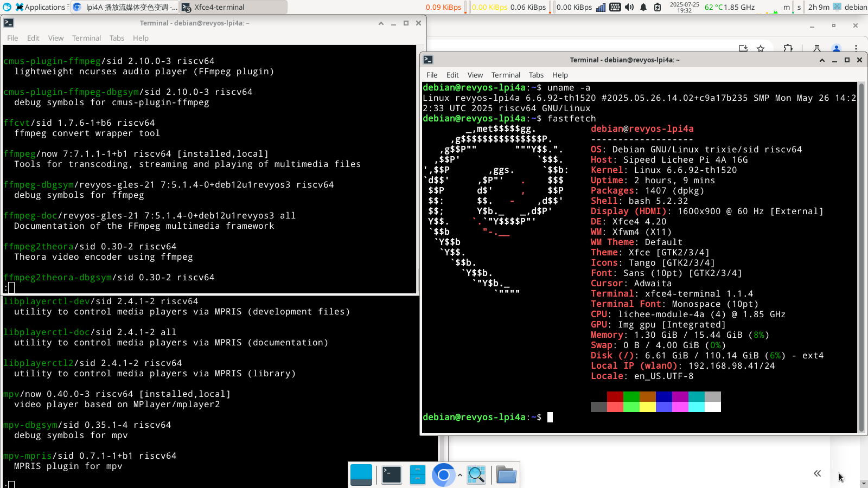
Task: Open Terminal menu in left terminal
Action: tap(87, 38)
